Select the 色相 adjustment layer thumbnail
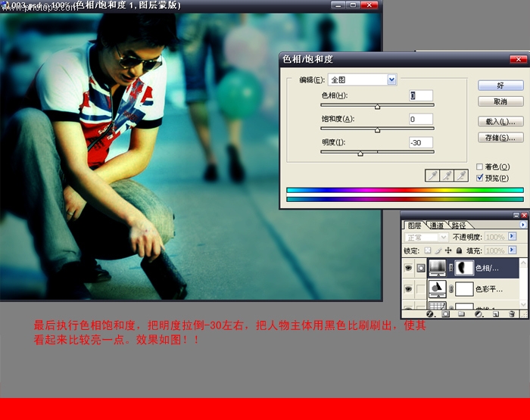This screenshot has width=530, height=420. [x=438, y=267]
